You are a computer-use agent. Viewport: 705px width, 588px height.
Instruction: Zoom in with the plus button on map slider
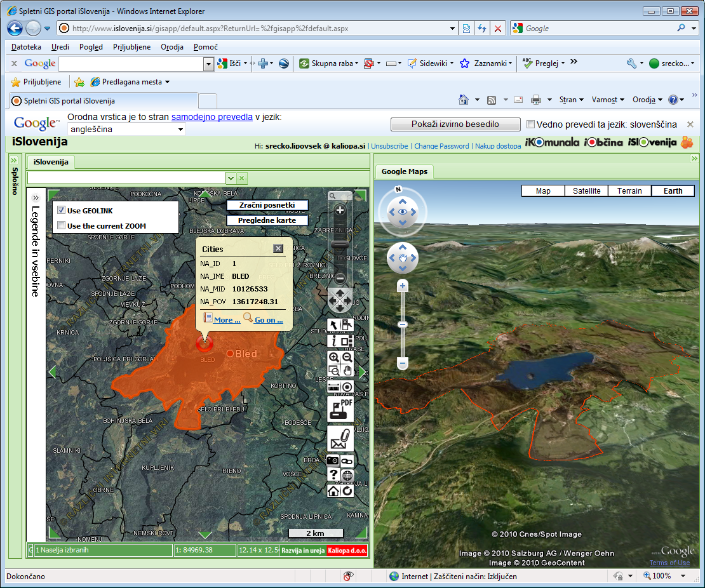pyautogui.click(x=340, y=210)
